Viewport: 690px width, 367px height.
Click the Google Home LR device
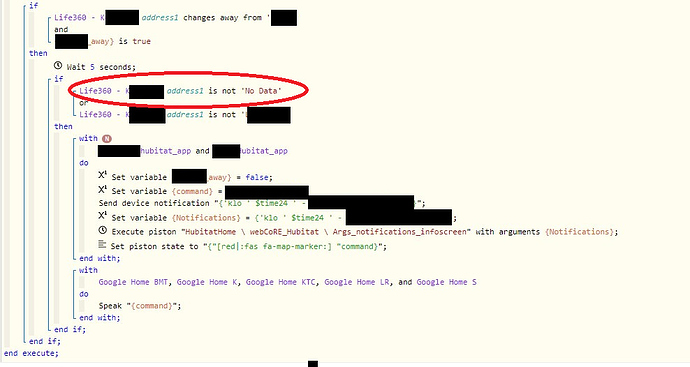(356, 282)
